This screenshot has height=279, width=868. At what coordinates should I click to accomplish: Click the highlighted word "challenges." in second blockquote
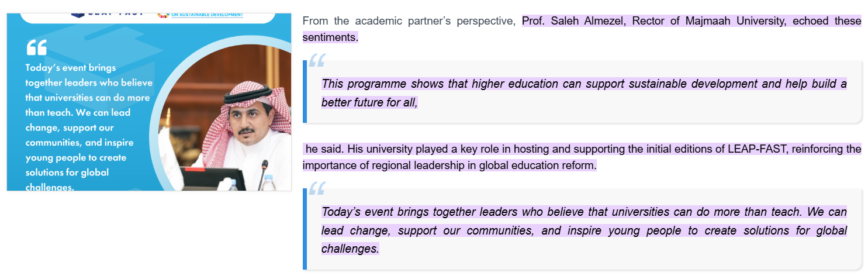pyautogui.click(x=350, y=249)
